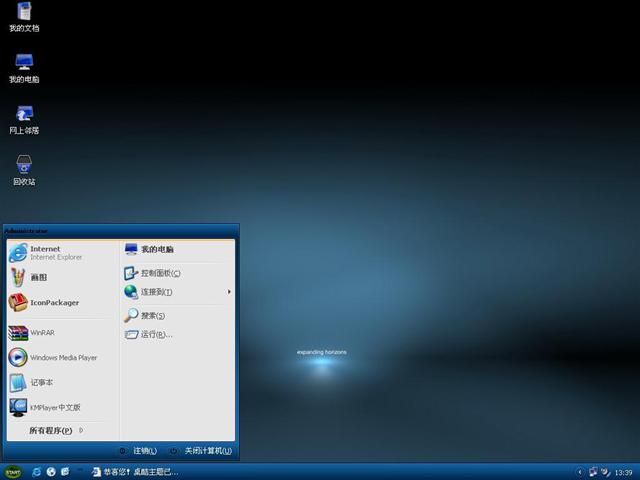Switch to the 恭喜您！桌酷主题已... taskbar window
Screen dimensions: 640x480
click(x=136, y=472)
